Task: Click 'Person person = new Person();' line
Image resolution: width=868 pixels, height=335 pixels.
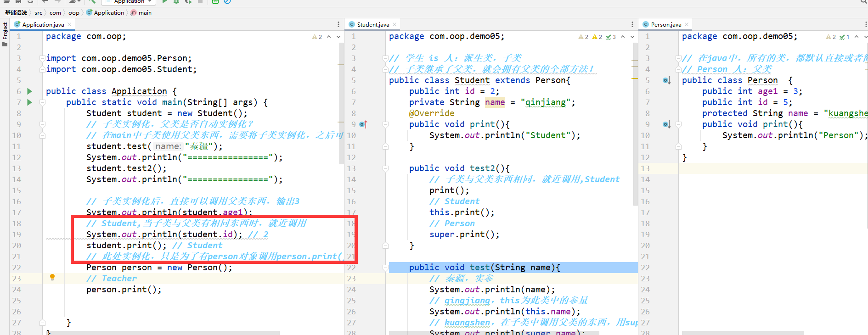Action: tap(159, 268)
